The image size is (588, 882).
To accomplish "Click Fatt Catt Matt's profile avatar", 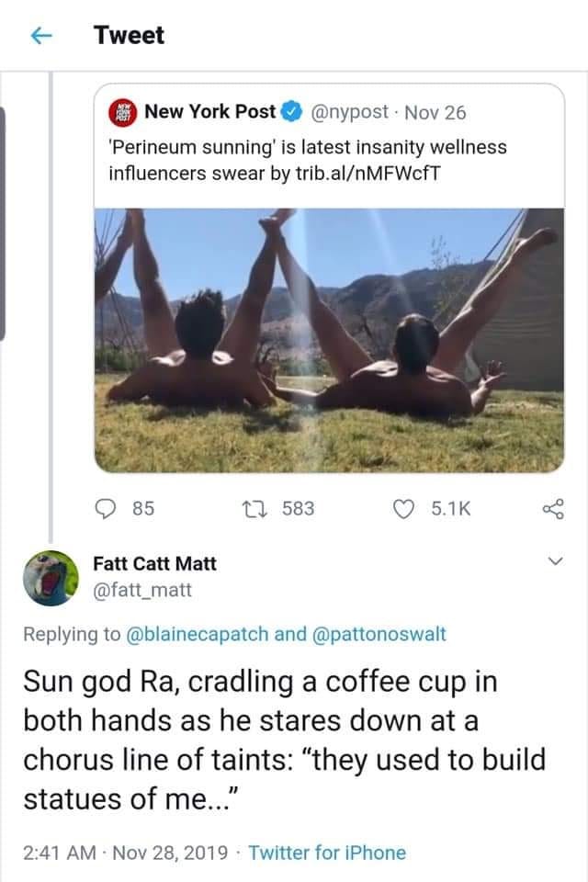I will (52, 578).
